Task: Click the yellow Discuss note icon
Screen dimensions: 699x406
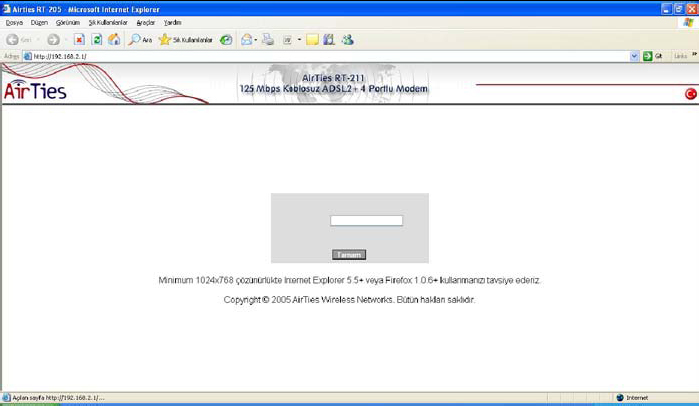Action: click(312, 40)
